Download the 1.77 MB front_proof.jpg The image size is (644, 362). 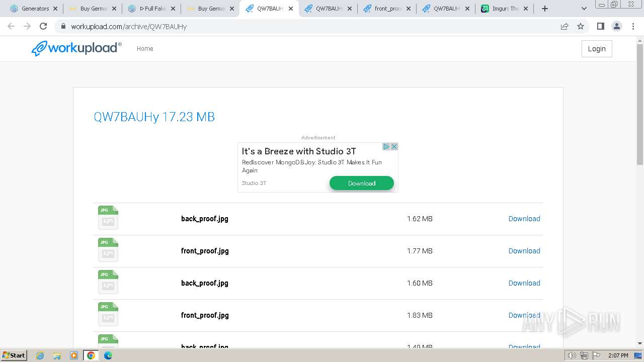(524, 251)
